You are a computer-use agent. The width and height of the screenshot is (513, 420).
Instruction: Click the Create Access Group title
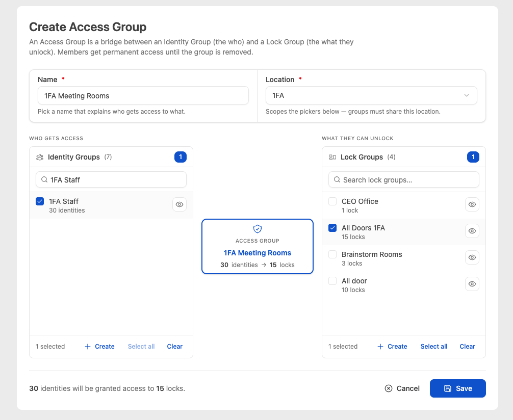[88, 27]
